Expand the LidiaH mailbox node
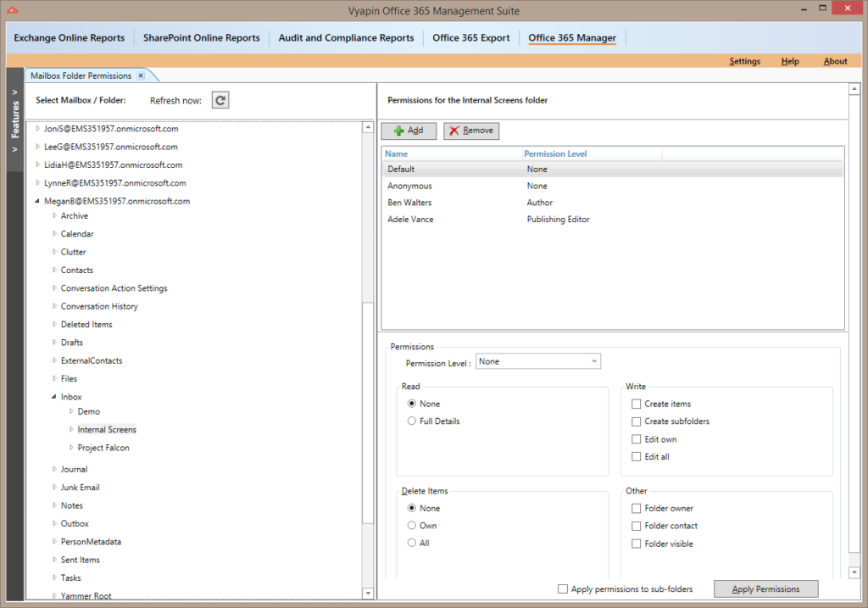Image resolution: width=868 pixels, height=608 pixels. tap(37, 165)
